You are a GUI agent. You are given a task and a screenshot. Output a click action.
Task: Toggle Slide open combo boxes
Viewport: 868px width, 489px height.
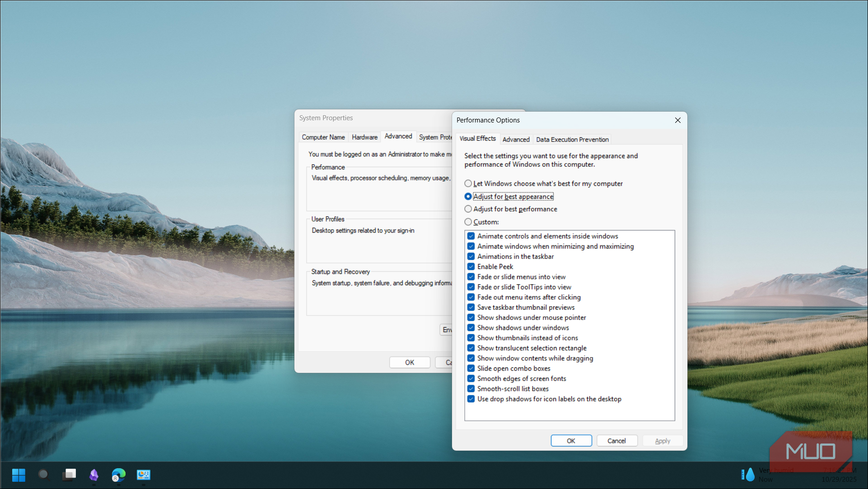[x=471, y=368]
